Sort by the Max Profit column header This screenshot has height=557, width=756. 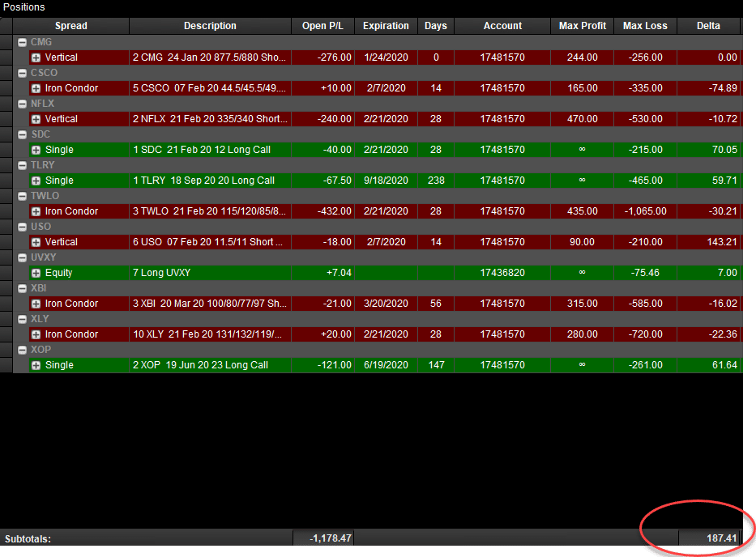tap(583, 26)
